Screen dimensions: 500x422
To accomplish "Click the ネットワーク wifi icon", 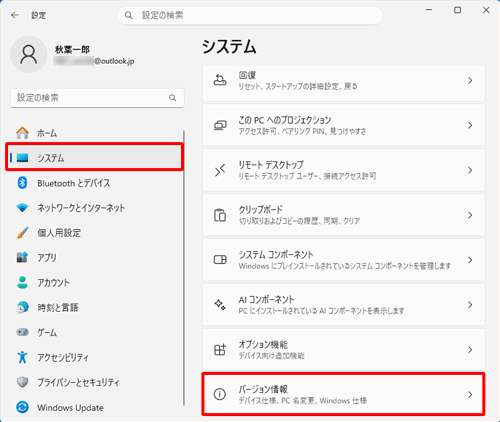I will click(x=22, y=208).
